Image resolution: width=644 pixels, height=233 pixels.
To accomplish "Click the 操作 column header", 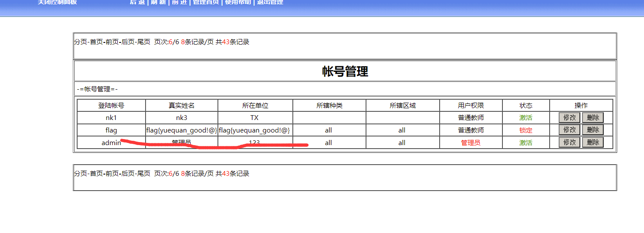I will (x=581, y=106).
